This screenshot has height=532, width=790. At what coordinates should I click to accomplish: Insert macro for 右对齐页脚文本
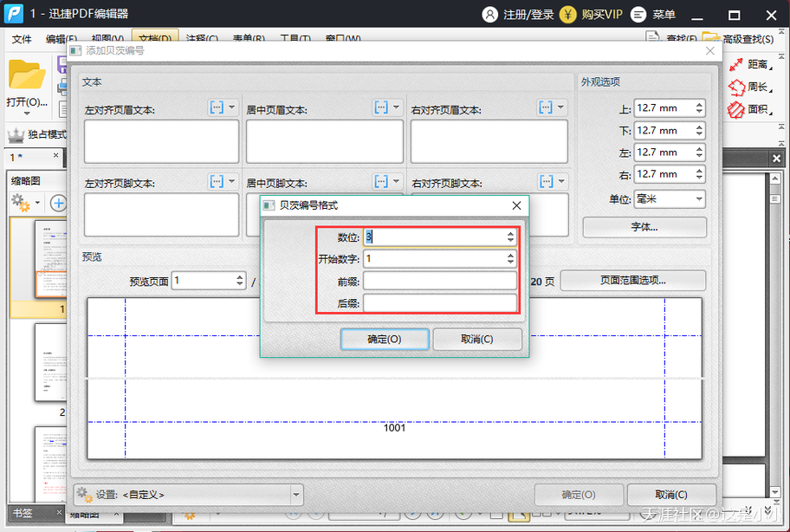click(546, 181)
